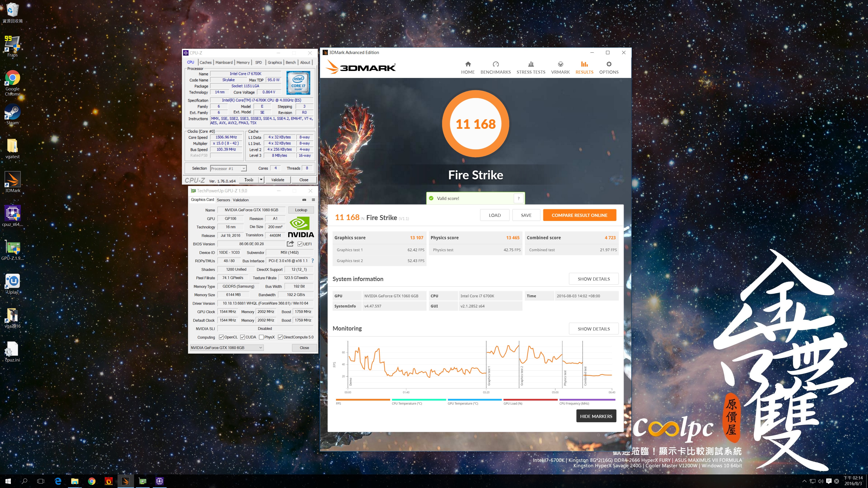Click the NVIDIA logo in GPU-Z

point(301,227)
